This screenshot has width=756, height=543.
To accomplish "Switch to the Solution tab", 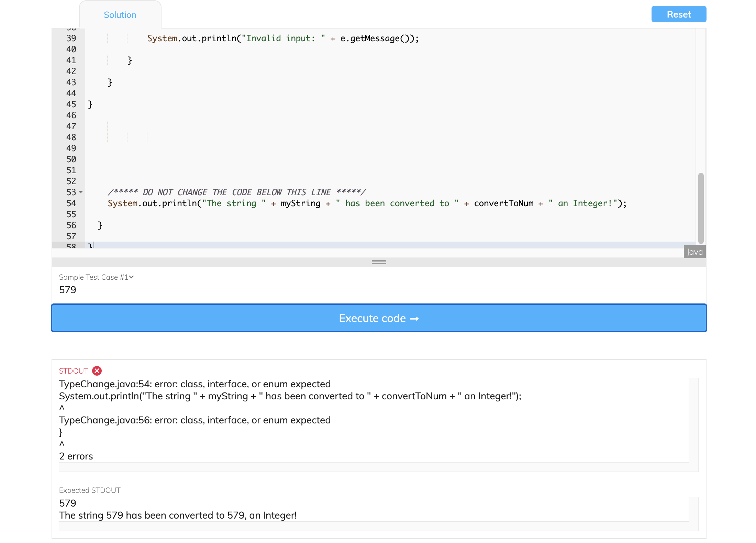I will coord(120,15).
